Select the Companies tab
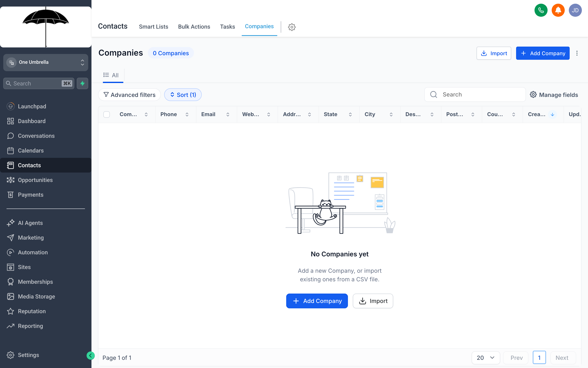 [259, 26]
